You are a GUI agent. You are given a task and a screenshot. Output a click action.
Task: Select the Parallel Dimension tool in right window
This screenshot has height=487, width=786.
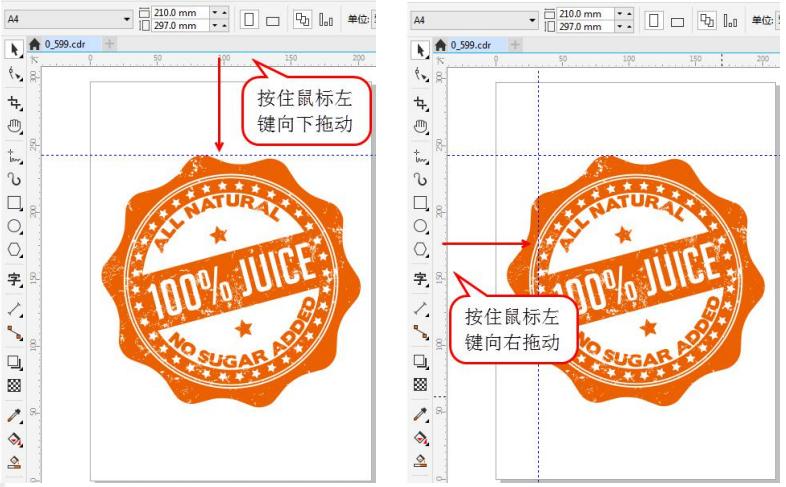pyautogui.click(x=421, y=309)
